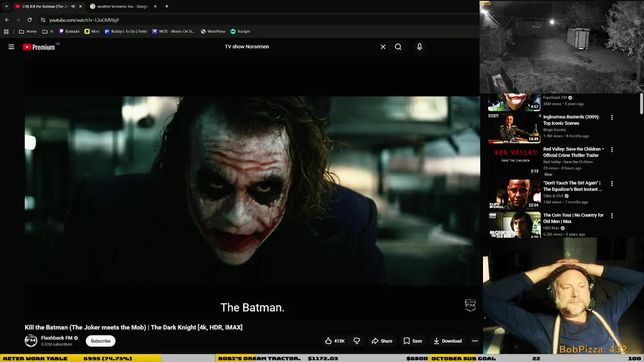Open Red Valley Save the Children trailer thumbnail
Screen dimensions: 644x362
click(514, 161)
